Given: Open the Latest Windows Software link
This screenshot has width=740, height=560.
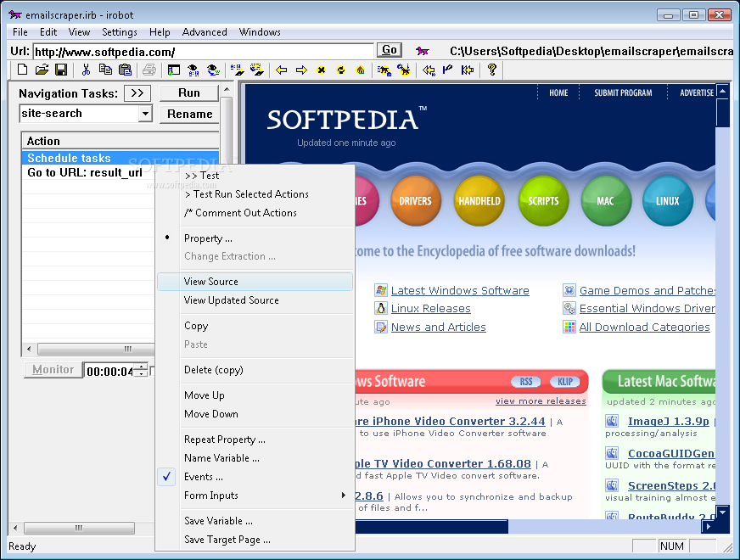Looking at the screenshot, I should coord(460,291).
